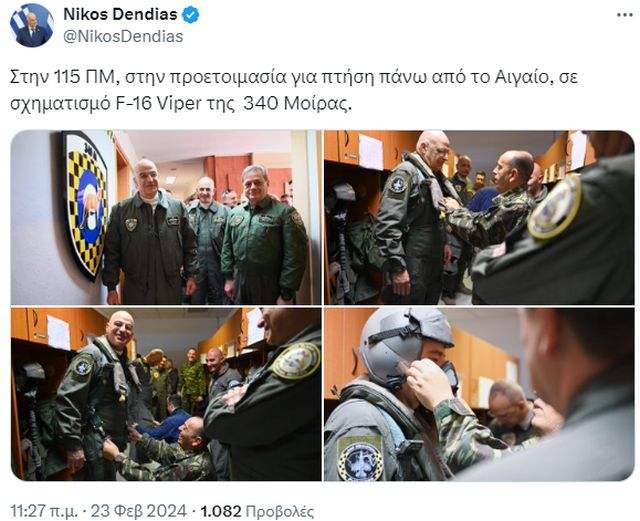Image resolution: width=640 pixels, height=521 pixels.
Task: Open the bottom-right pilot helmet photo
Action: (479, 394)
